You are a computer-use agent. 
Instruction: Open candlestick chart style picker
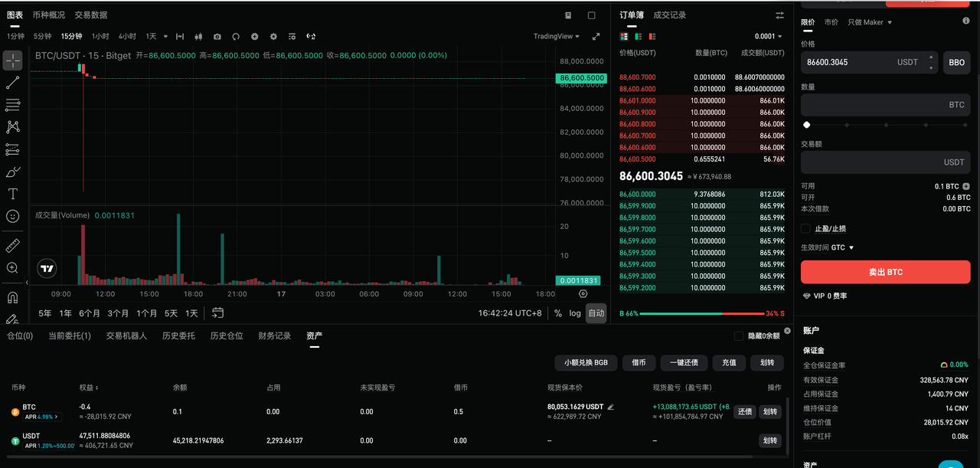198,36
